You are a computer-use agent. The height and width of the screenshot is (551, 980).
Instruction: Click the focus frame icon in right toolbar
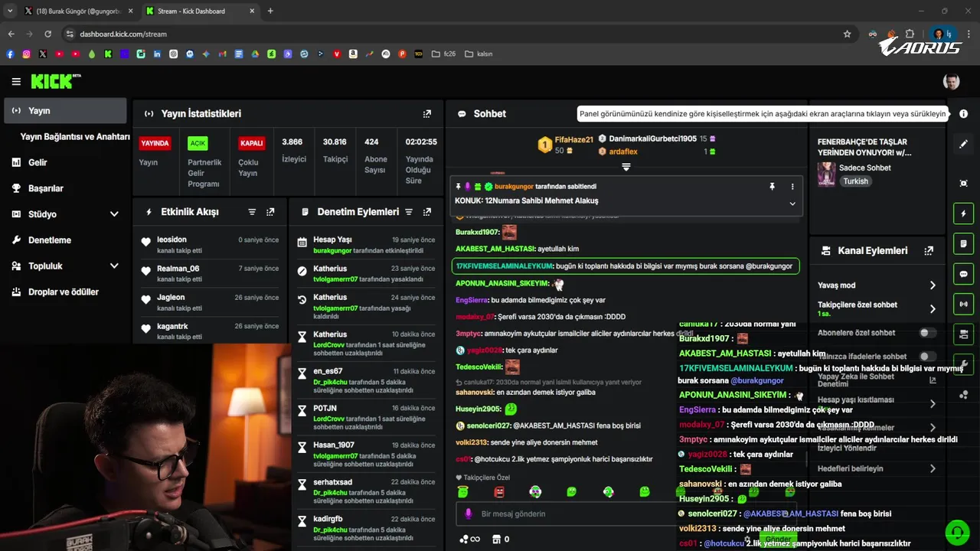point(963,183)
